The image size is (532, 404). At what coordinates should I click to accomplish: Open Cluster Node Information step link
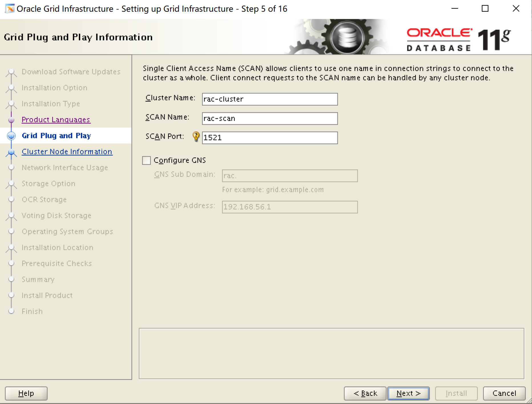click(67, 151)
